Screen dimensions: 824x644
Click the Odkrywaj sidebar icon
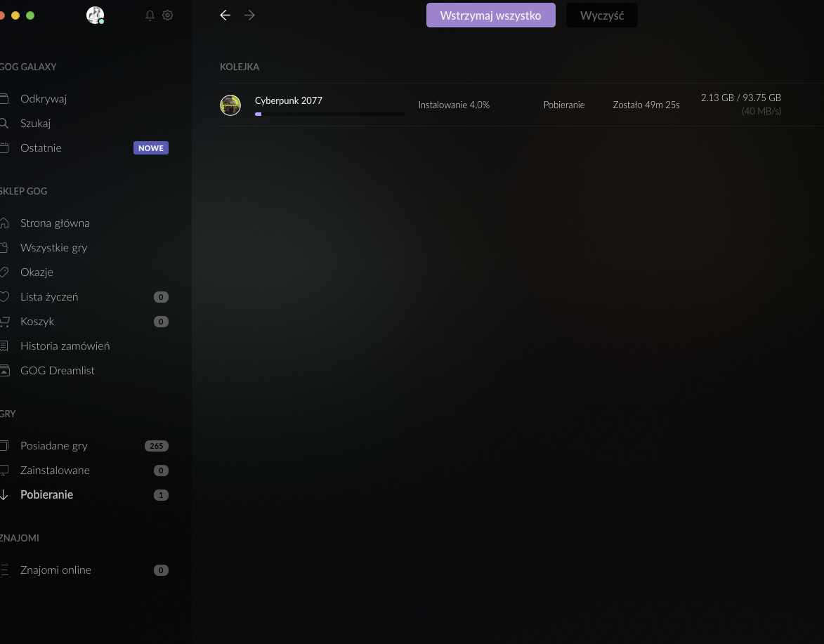(x=4, y=99)
